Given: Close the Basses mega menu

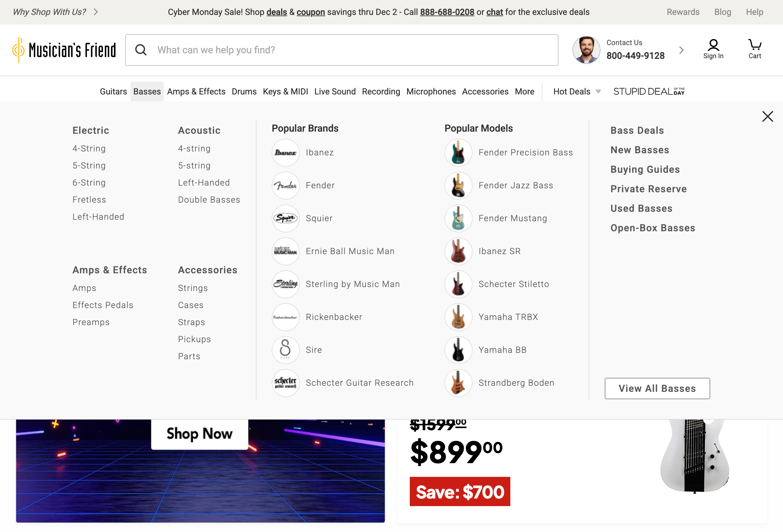Looking at the screenshot, I should point(767,116).
